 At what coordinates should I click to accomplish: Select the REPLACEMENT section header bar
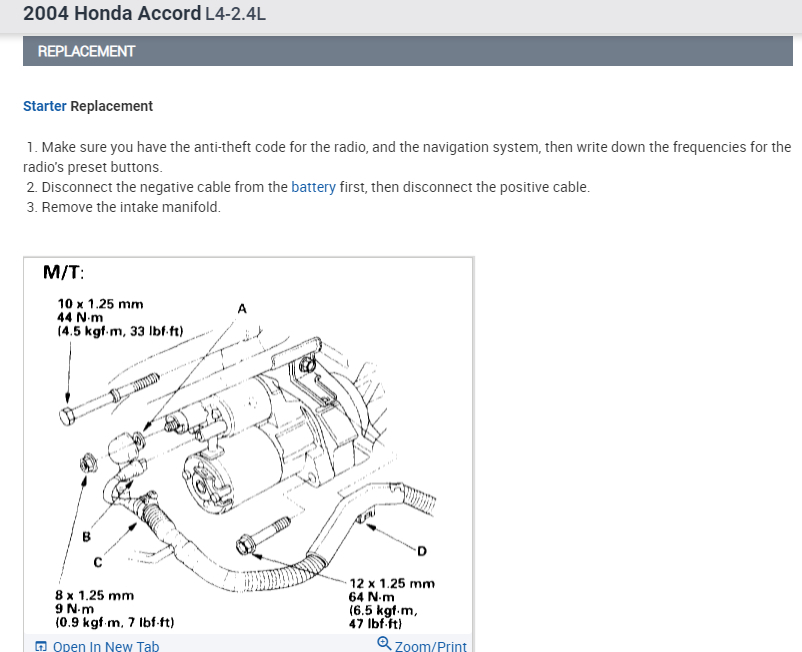(408, 51)
